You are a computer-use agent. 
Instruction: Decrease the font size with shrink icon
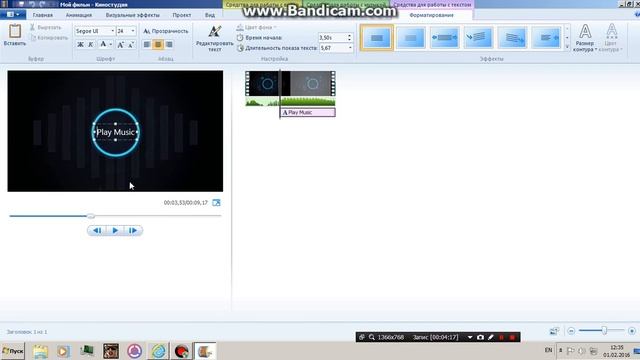[131, 44]
